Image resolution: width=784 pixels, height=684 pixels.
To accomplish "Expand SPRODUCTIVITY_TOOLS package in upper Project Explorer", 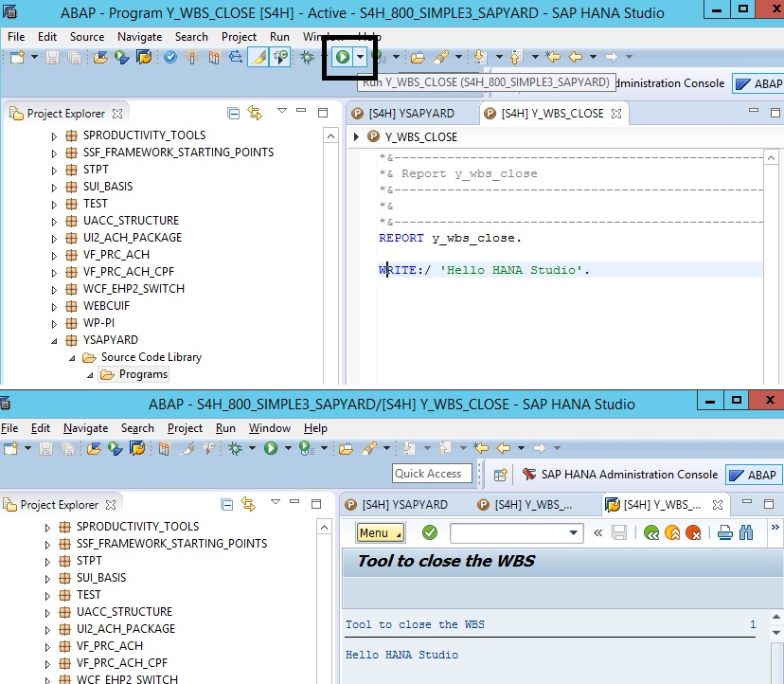I will pos(54,136).
